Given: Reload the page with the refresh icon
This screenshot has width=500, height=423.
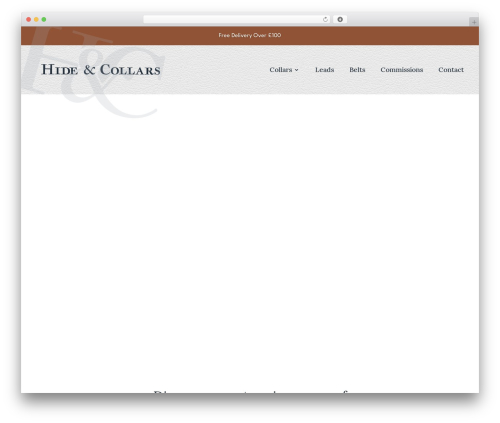Looking at the screenshot, I should point(325,19).
